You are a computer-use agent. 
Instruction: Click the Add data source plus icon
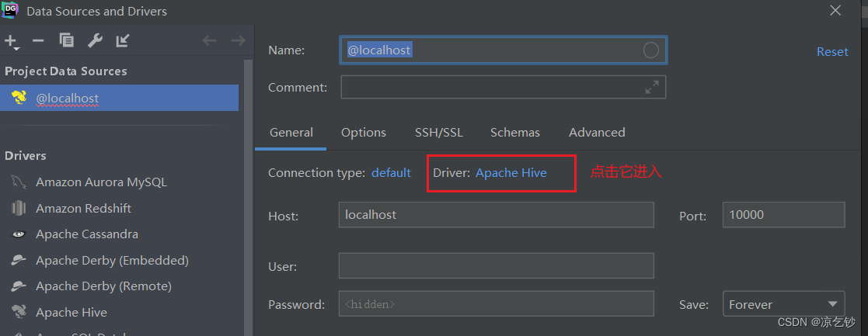click(10, 40)
